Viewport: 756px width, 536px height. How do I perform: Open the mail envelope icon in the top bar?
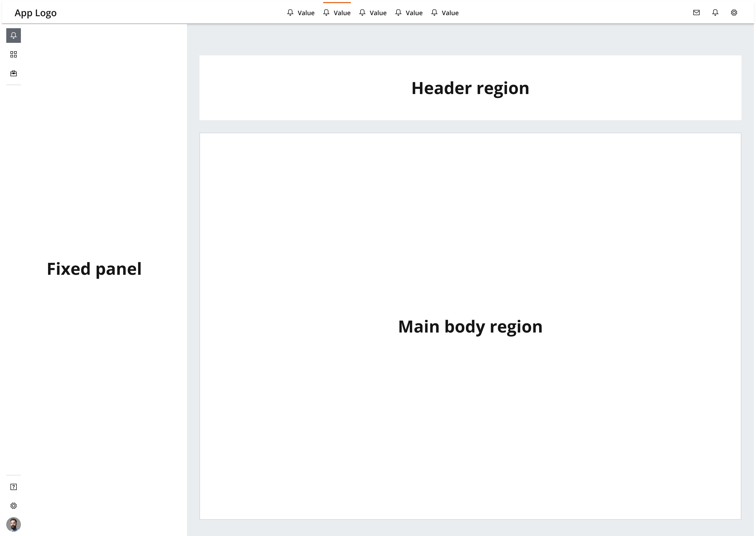(x=696, y=13)
